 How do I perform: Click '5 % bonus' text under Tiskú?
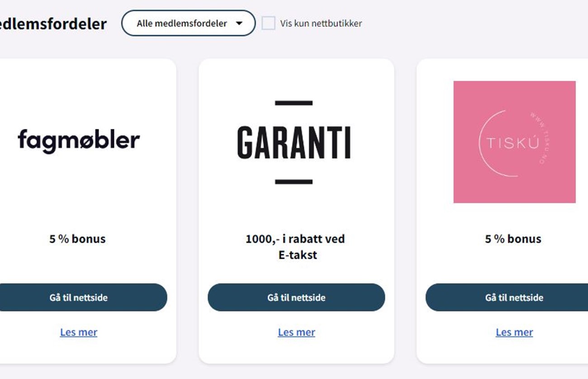click(513, 239)
